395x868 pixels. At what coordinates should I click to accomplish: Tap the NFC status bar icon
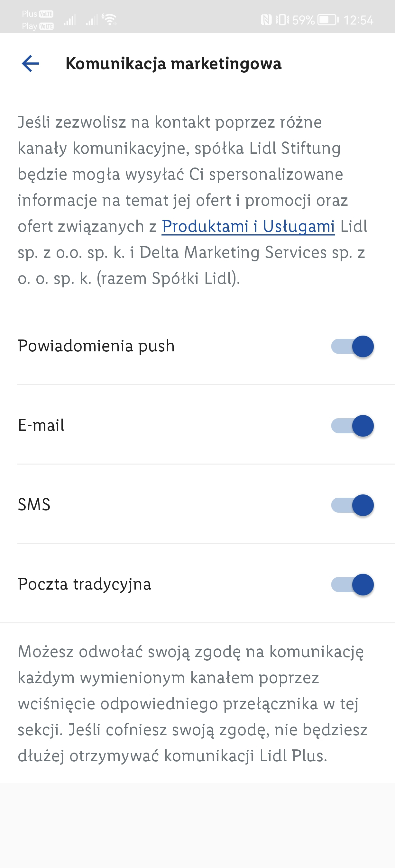tap(266, 20)
